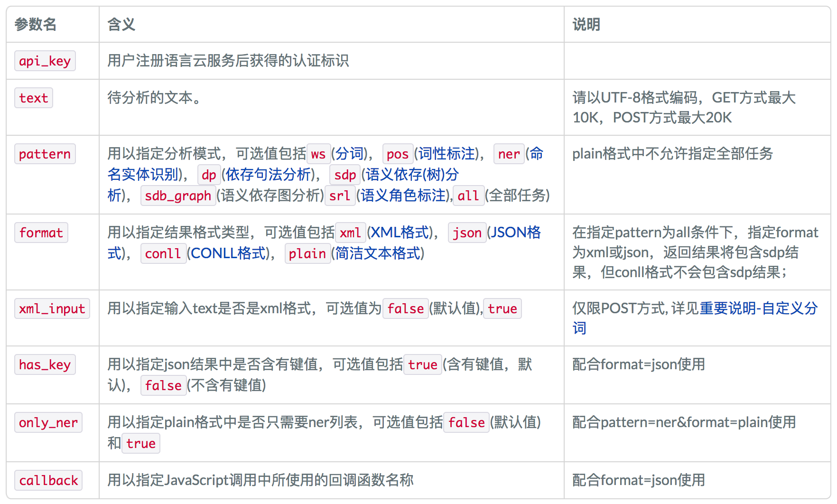Click the ws 分词 value tag
The height and width of the screenshot is (504, 837).
[x=318, y=154]
